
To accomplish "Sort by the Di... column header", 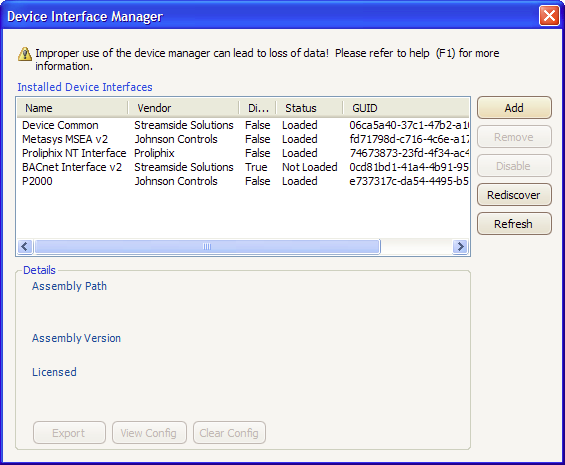I will pos(258,108).
